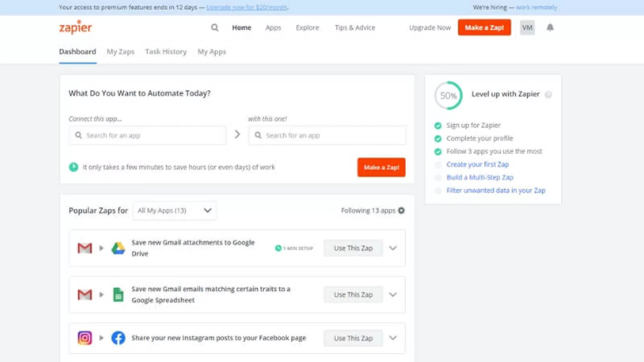Screen dimensions: 644x362
Task: Click the Gmail icon in Google Drive zap
Action: coord(85,248)
